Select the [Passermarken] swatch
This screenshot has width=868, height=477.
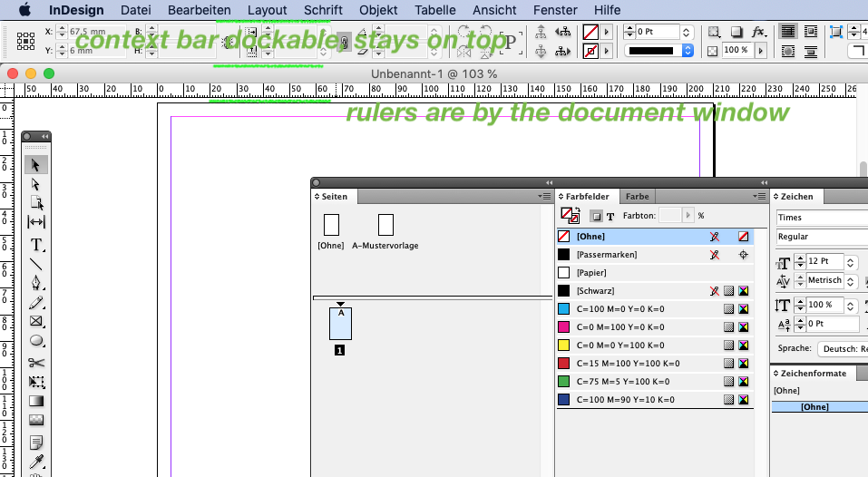pos(655,255)
